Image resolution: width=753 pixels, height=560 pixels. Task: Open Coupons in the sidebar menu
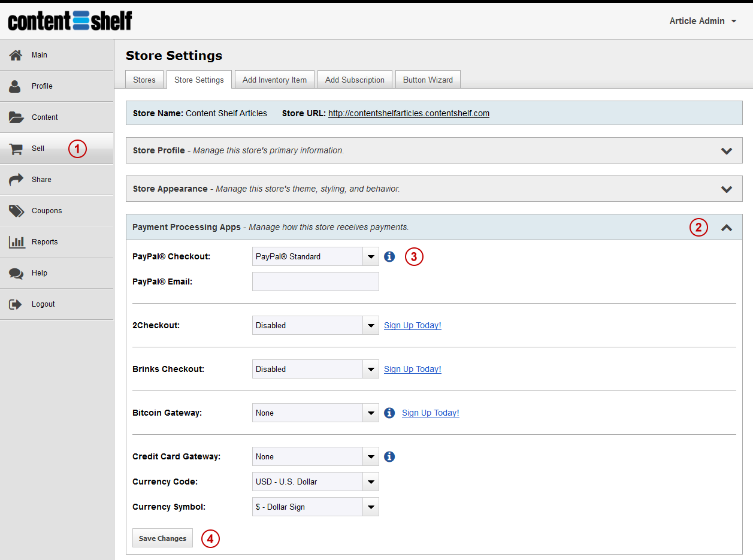click(57, 211)
